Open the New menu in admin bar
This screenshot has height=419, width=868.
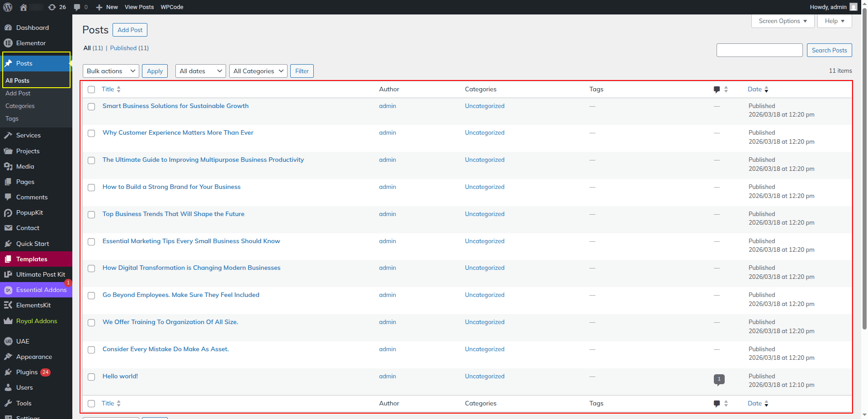click(107, 7)
